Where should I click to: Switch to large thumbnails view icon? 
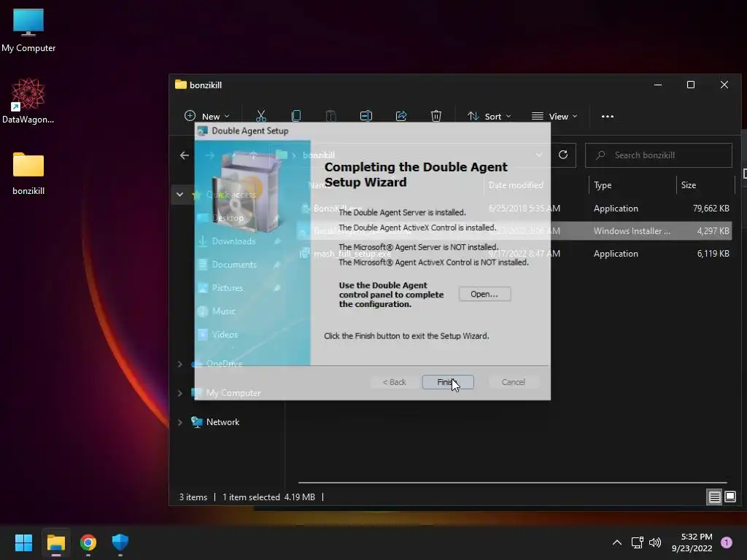729,497
